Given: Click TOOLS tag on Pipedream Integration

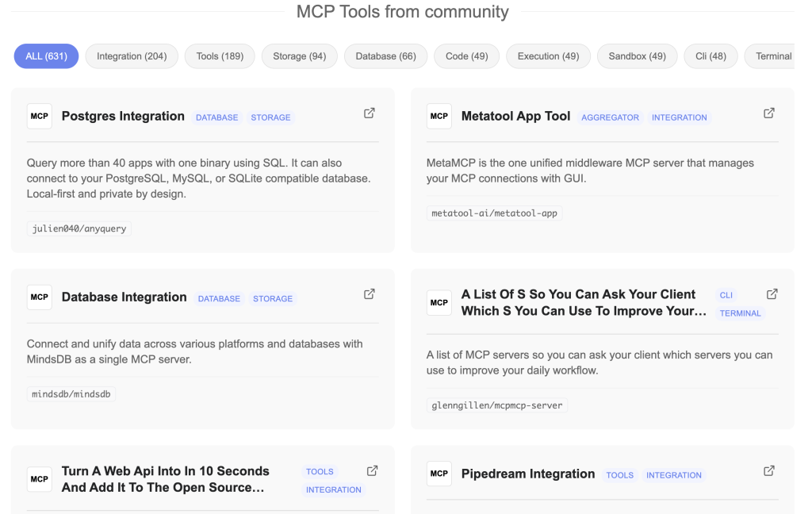Looking at the screenshot, I should click(x=620, y=475).
